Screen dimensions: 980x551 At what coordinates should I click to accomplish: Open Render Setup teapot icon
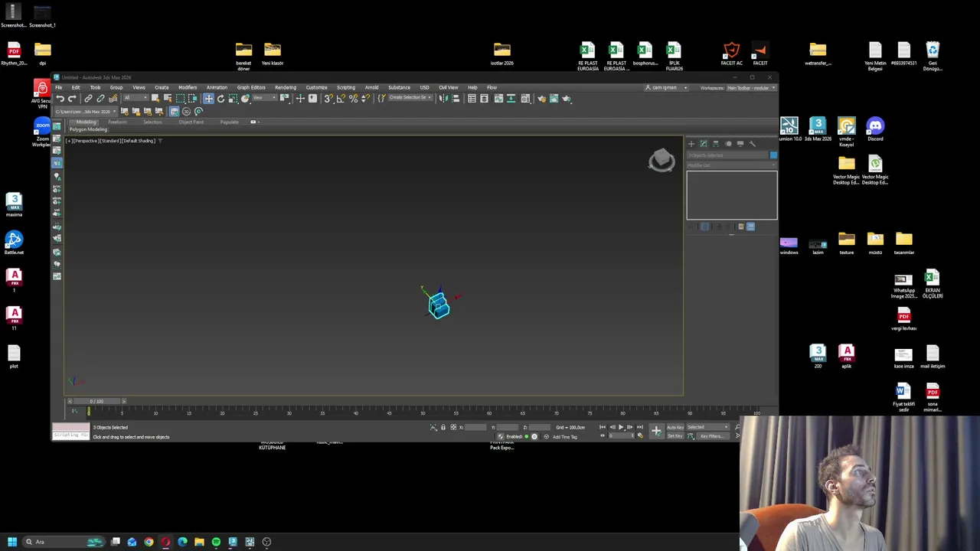tap(541, 98)
